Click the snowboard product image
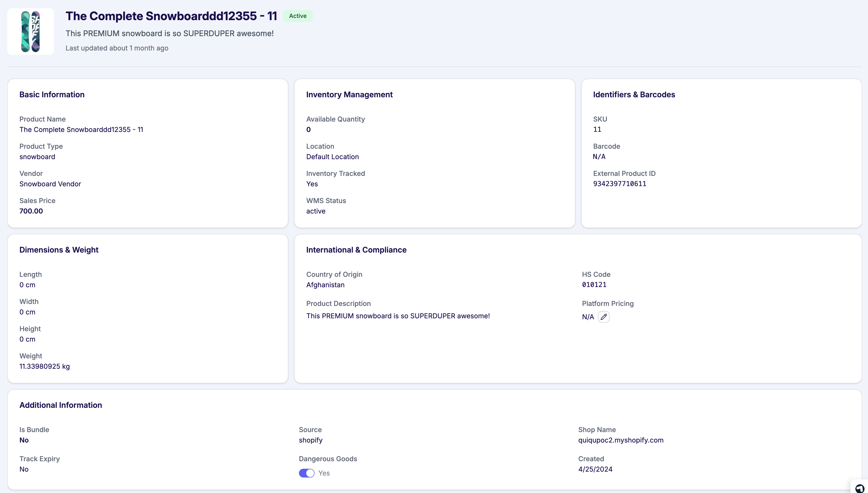Viewport: 868px width, 493px height. (30, 32)
